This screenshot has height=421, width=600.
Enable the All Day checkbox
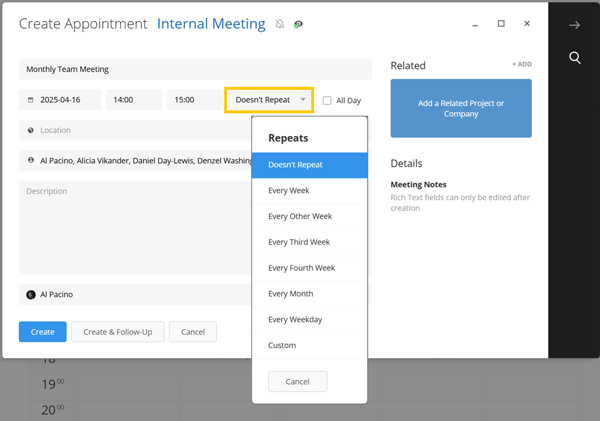tap(326, 100)
